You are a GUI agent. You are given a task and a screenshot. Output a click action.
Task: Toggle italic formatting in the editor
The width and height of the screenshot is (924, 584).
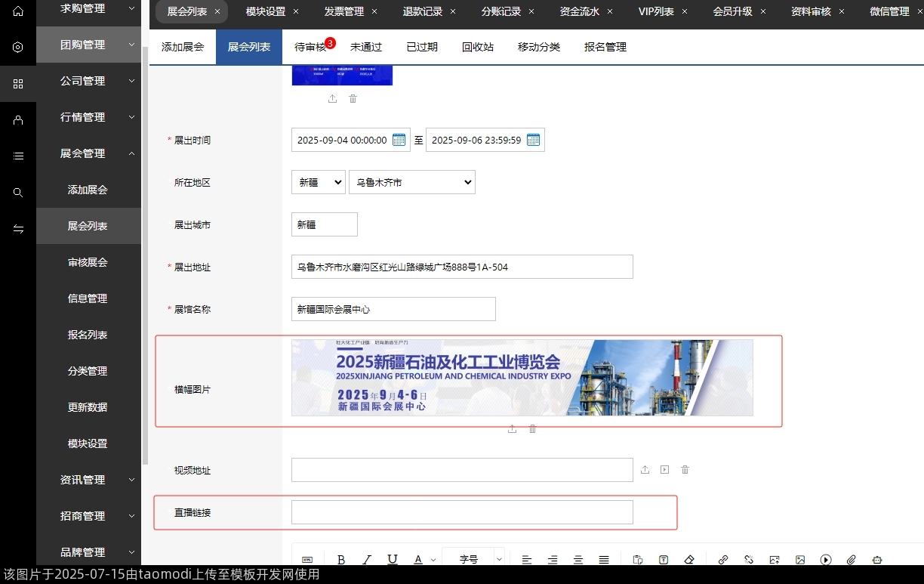click(x=367, y=560)
